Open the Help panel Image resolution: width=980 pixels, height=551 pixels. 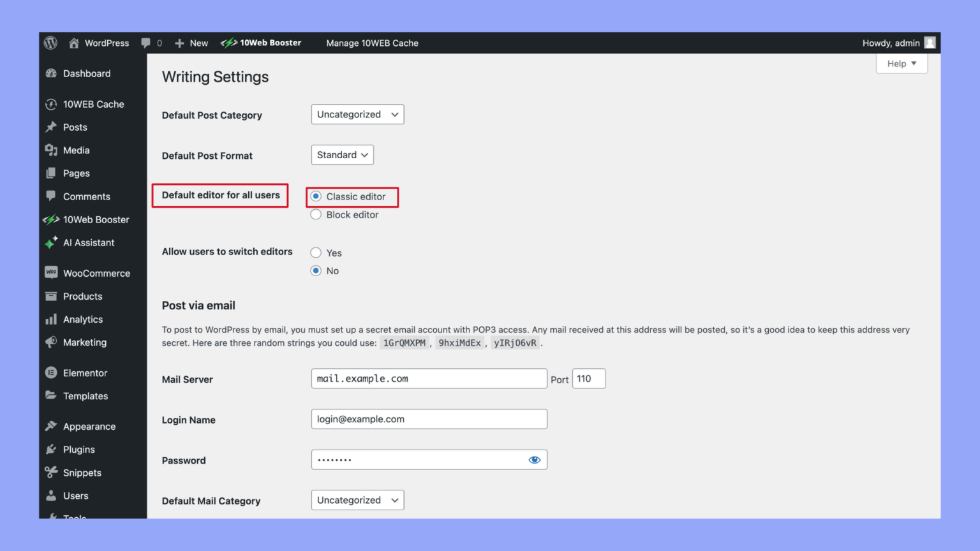coord(900,63)
